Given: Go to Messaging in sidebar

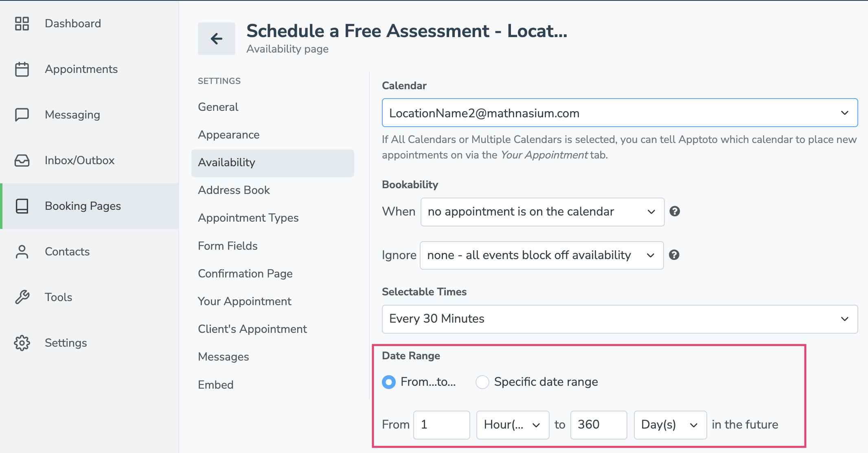Looking at the screenshot, I should 89,115.
